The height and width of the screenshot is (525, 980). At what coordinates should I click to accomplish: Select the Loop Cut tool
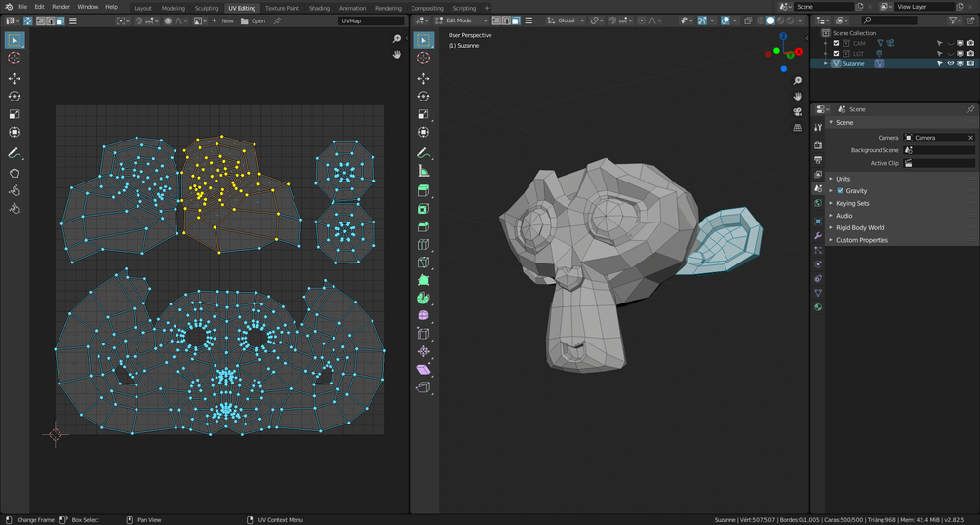pyautogui.click(x=424, y=245)
